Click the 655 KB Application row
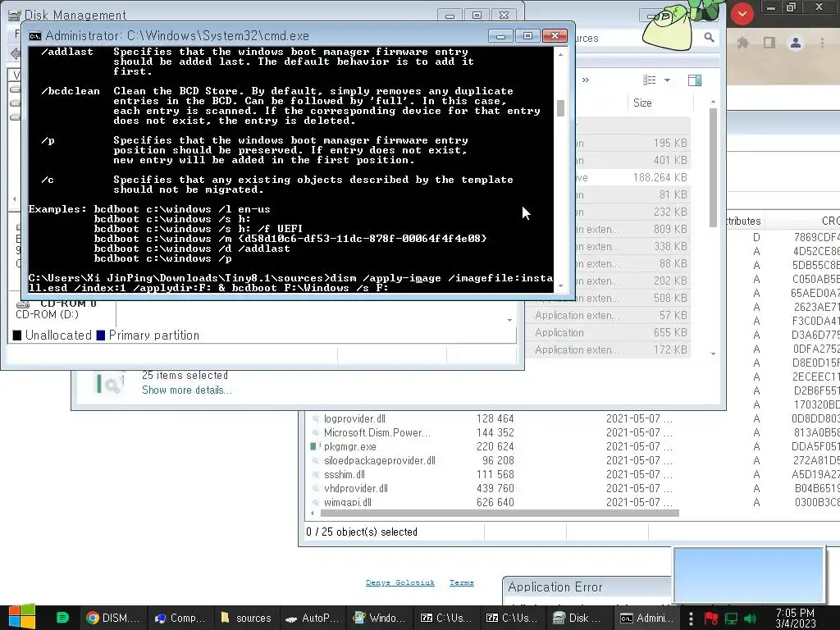 click(610, 333)
